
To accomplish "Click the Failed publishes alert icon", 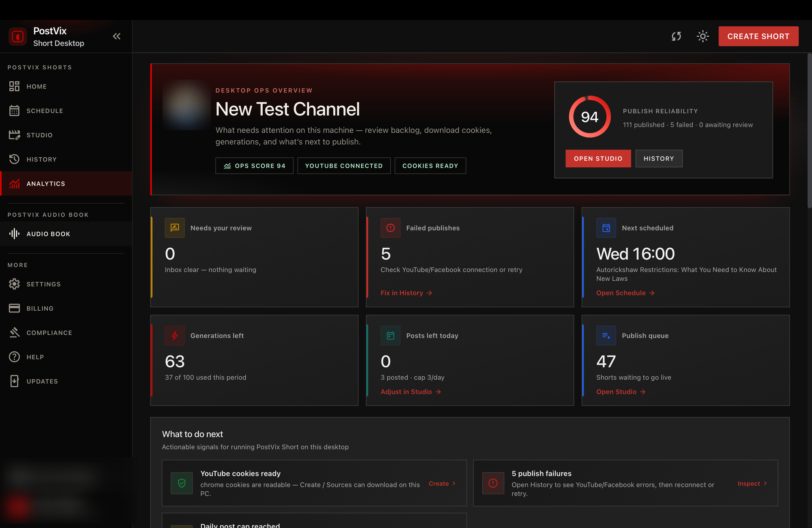I will click(x=390, y=228).
